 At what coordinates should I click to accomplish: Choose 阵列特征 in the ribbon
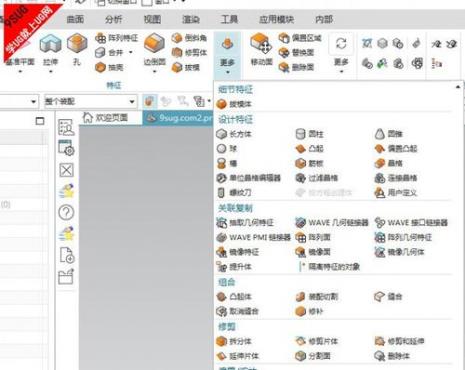(117, 38)
